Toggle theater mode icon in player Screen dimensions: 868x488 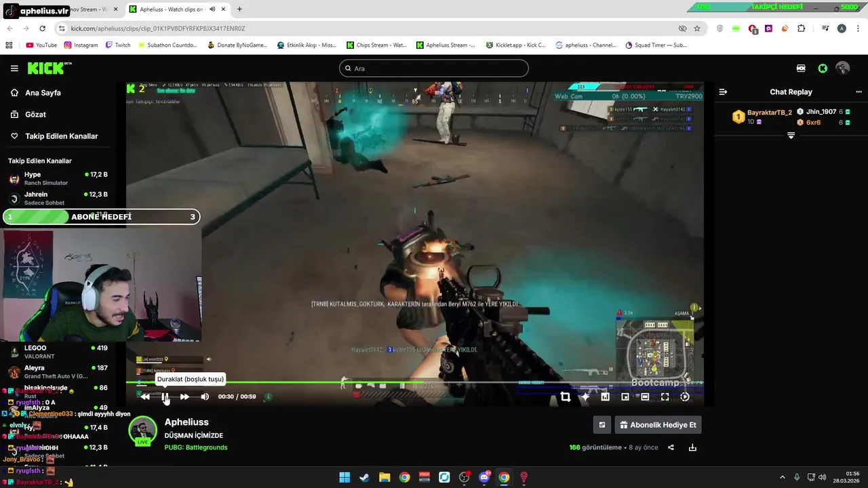coord(645,397)
